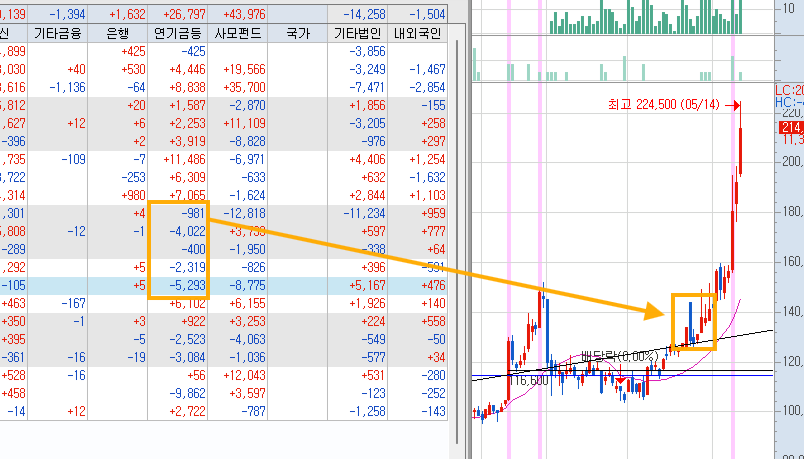Viewport: 804px width, 460px height.
Task: Select the -3,856 cell under 기타법인
Action: coord(367,51)
